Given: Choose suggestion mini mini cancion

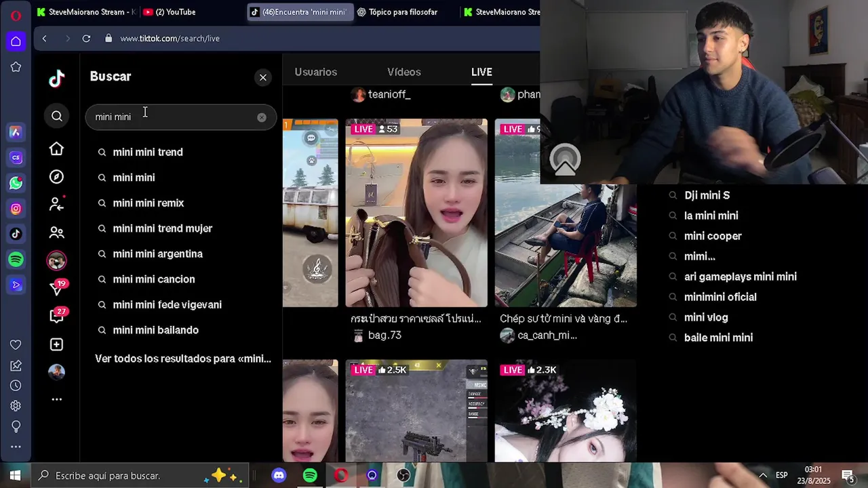Looking at the screenshot, I should [x=154, y=279].
